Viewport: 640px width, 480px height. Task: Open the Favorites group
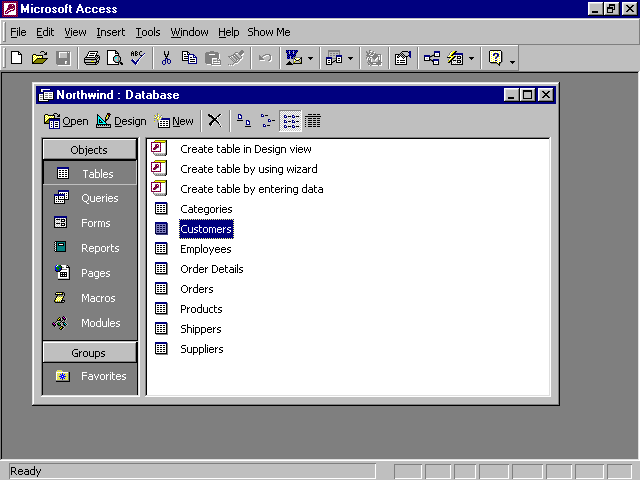(x=90, y=376)
